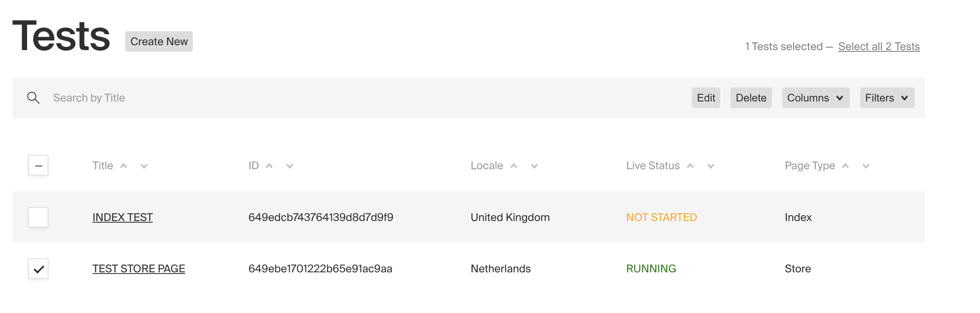Uncheck the TEST STORE PAGE row checkbox

coord(38,268)
